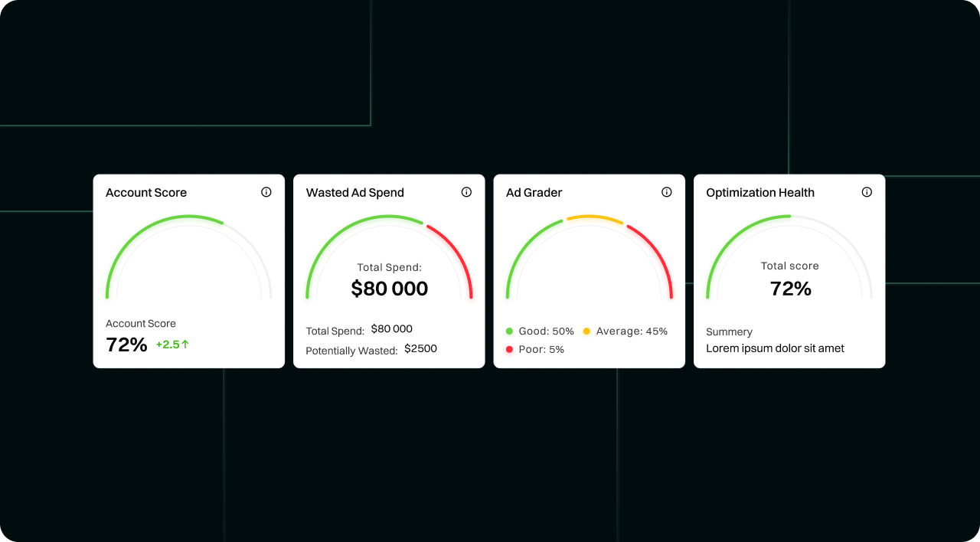
Task: Click the Ad Grader card heading
Action: (x=534, y=193)
